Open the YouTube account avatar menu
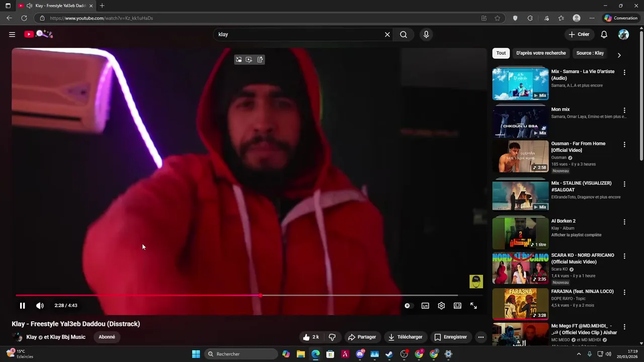This screenshot has height=362, width=644. pyautogui.click(x=623, y=34)
